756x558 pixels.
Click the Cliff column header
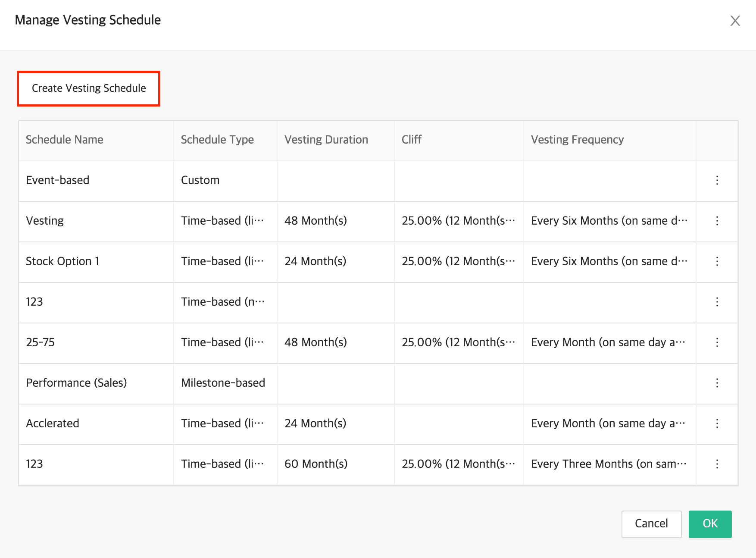click(411, 139)
